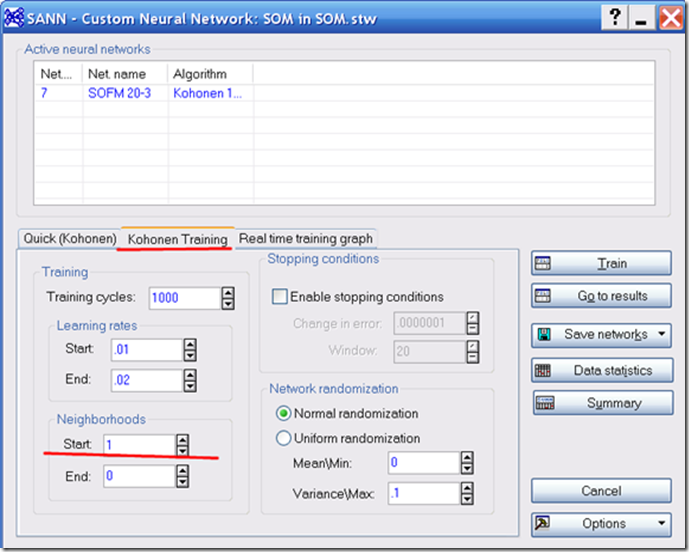The height and width of the screenshot is (552, 689).
Task: Decrease Mean\Min value with spinner
Action: (x=467, y=468)
